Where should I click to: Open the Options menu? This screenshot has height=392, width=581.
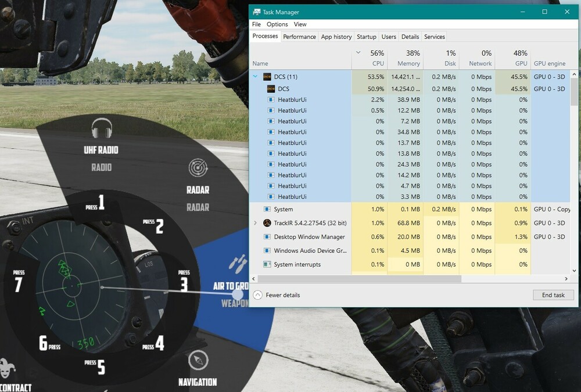[277, 24]
